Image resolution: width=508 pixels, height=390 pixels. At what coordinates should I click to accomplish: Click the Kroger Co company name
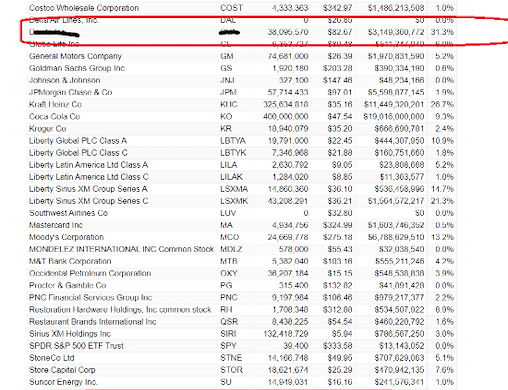click(x=48, y=128)
